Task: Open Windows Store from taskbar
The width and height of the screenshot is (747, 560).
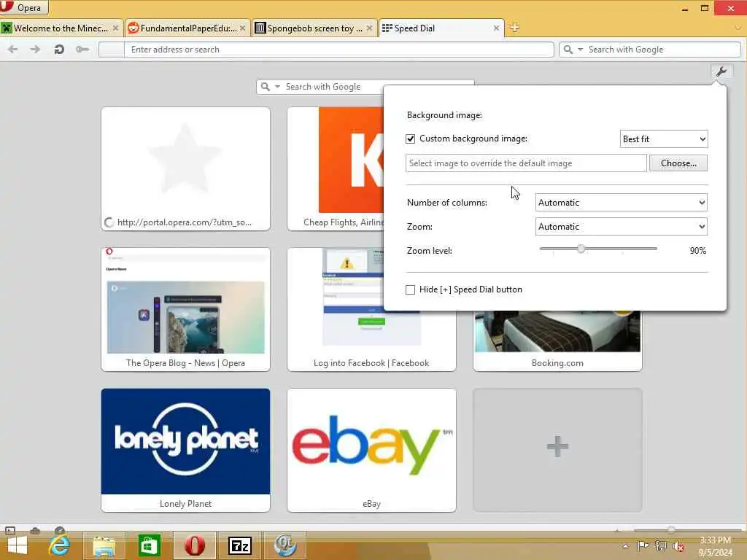Action: (x=149, y=545)
